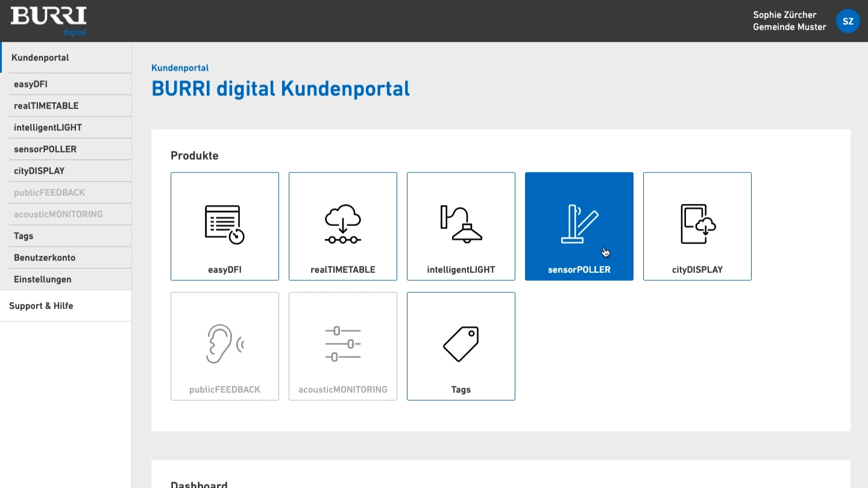Viewport: 868px width, 488px height.
Task: Open intelligentLIGHT from the sidebar
Action: point(48,128)
